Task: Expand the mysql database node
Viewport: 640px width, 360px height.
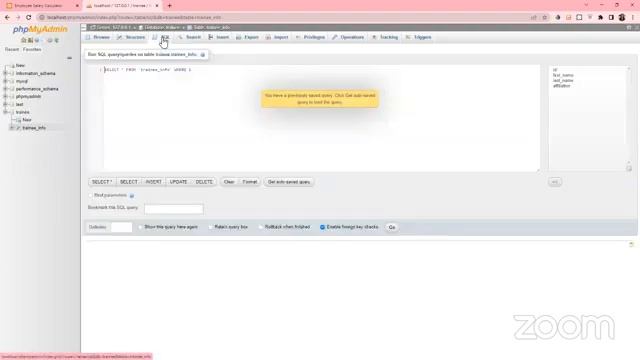Action: click(5, 81)
